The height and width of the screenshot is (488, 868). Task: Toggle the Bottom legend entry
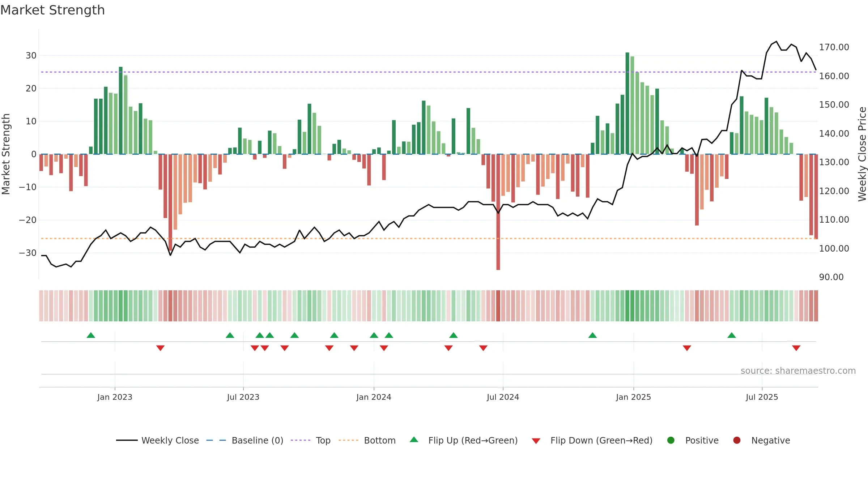[x=367, y=440]
